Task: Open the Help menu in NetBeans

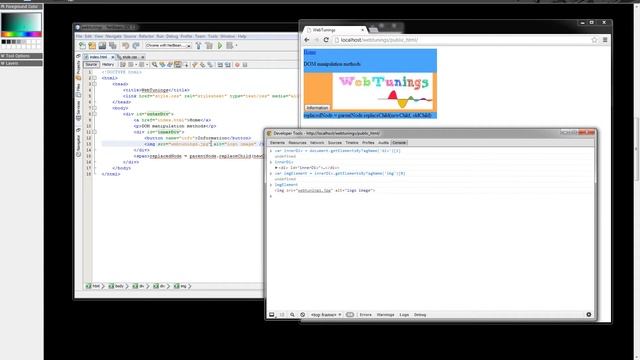Action: [242, 36]
